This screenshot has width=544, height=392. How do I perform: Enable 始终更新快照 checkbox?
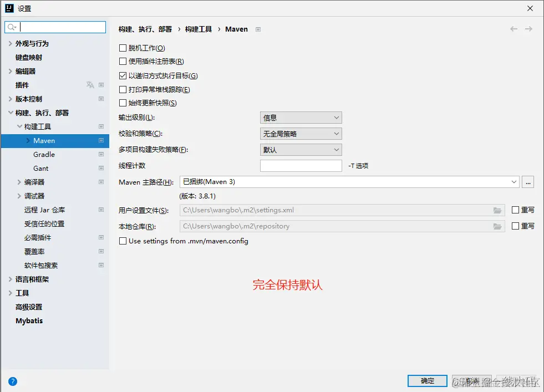coord(123,103)
